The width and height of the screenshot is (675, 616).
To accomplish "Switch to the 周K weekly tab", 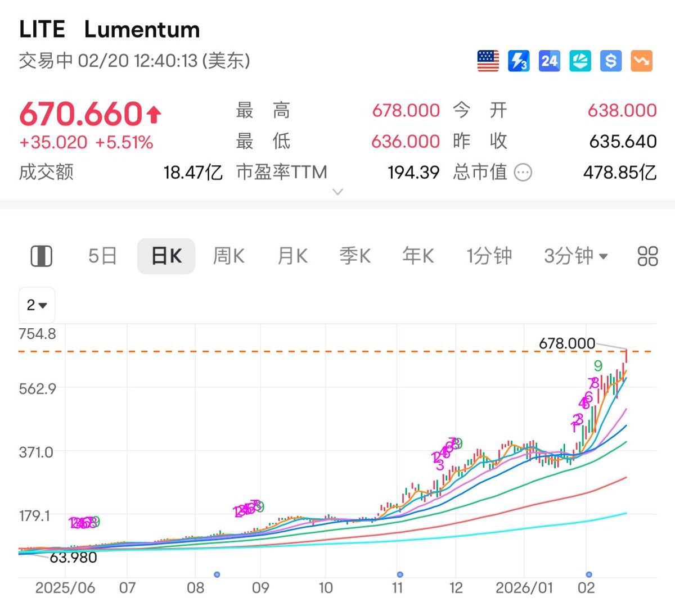I will click(x=228, y=256).
